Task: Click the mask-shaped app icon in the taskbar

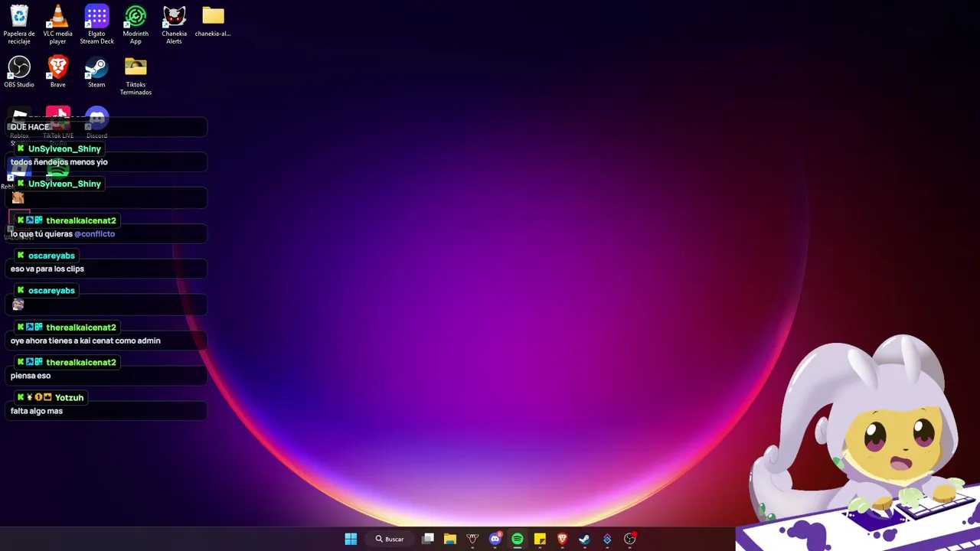Action: point(472,539)
